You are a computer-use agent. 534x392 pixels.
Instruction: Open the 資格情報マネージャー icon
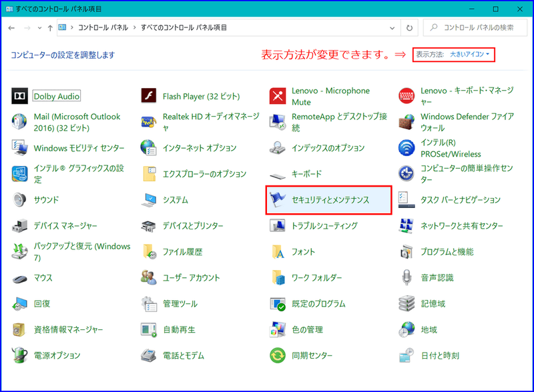point(20,329)
